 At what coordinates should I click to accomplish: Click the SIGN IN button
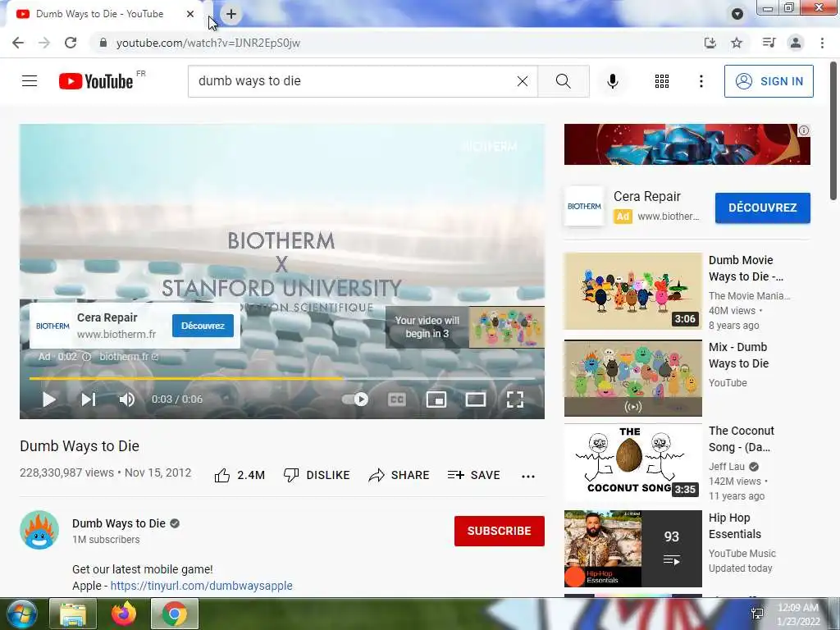(x=769, y=81)
